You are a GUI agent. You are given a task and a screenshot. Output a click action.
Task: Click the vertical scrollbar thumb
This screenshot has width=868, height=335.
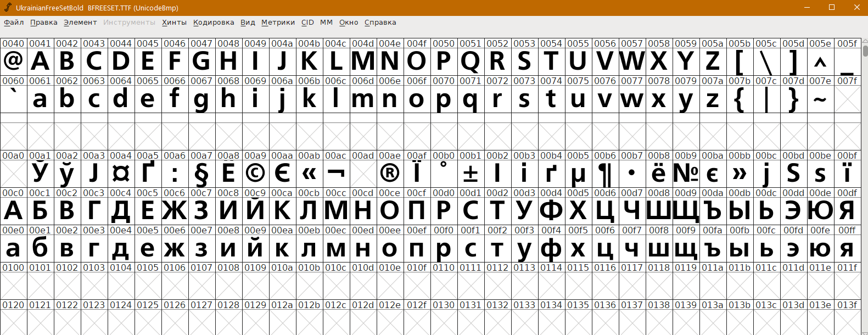coord(865,51)
